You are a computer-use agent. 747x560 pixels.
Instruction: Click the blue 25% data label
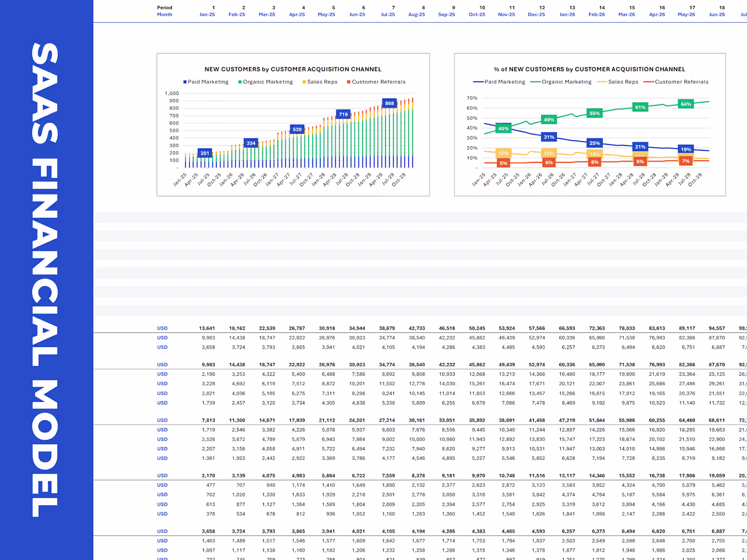coord(595,143)
